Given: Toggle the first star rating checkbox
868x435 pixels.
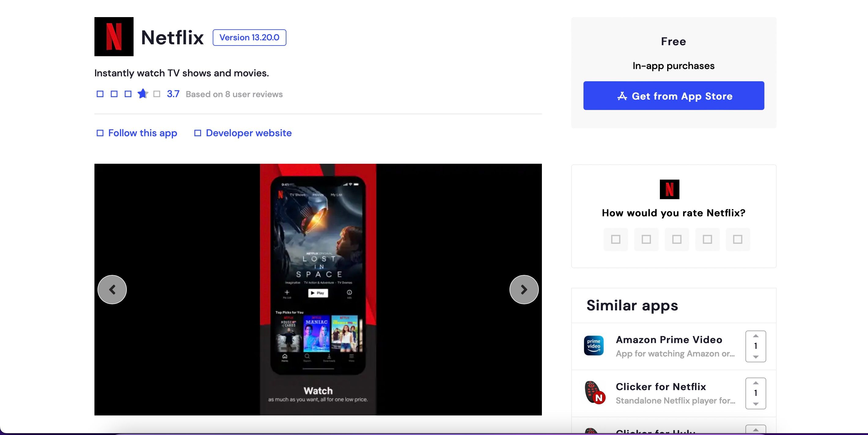Looking at the screenshot, I should 616,239.
